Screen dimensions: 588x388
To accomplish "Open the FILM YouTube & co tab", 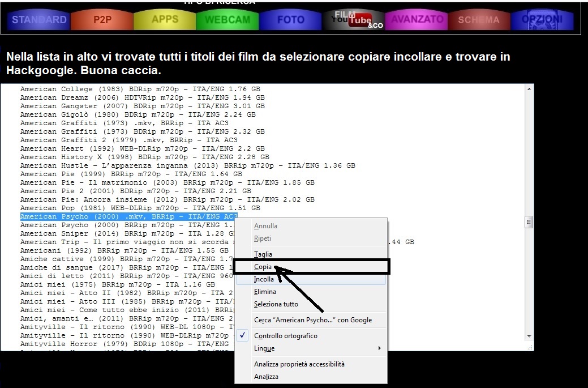I will tap(353, 19).
